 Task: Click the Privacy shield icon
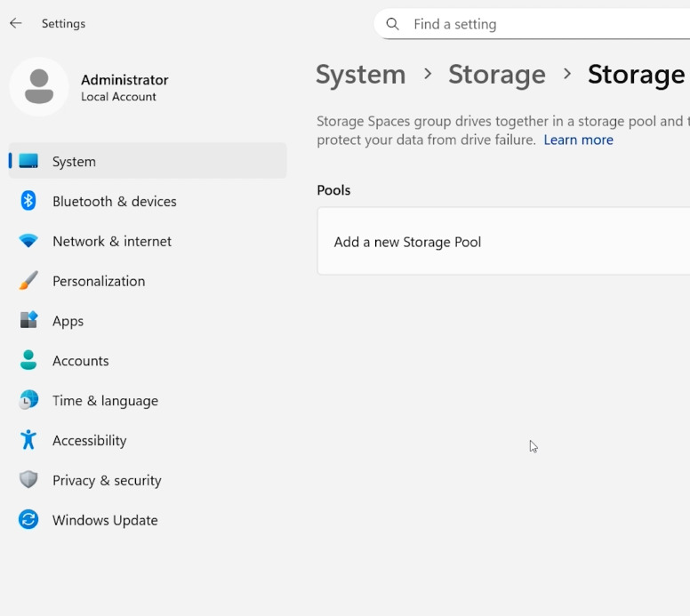click(x=28, y=480)
